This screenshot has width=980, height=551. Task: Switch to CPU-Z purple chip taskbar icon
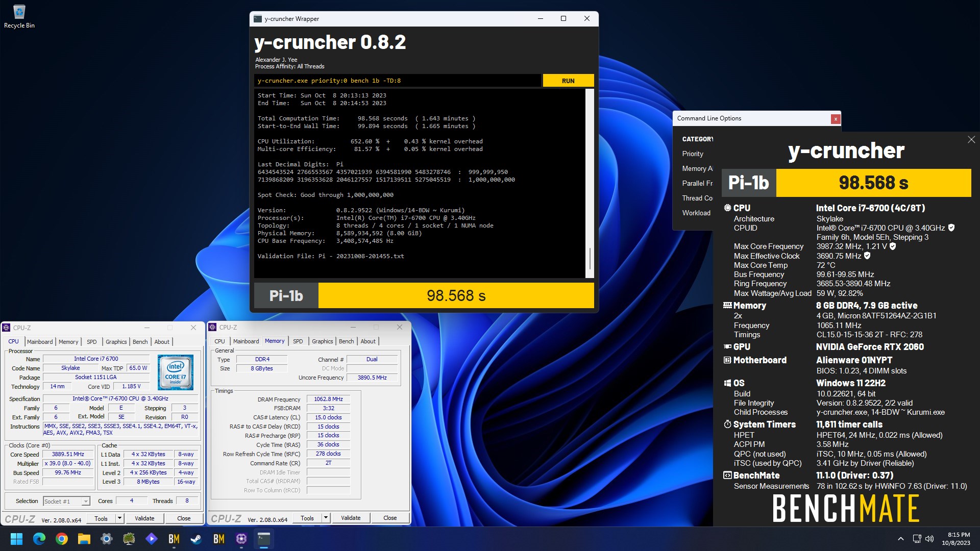(x=241, y=539)
